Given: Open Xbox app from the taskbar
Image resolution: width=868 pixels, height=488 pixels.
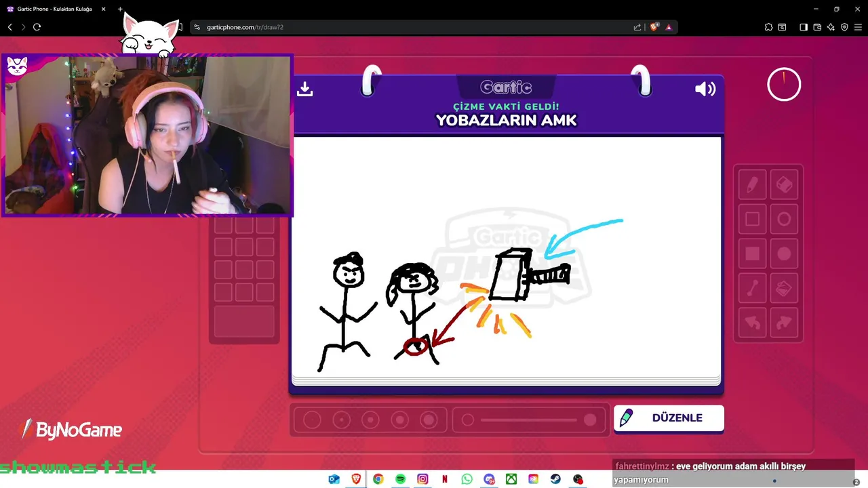Looking at the screenshot, I should coord(511,479).
